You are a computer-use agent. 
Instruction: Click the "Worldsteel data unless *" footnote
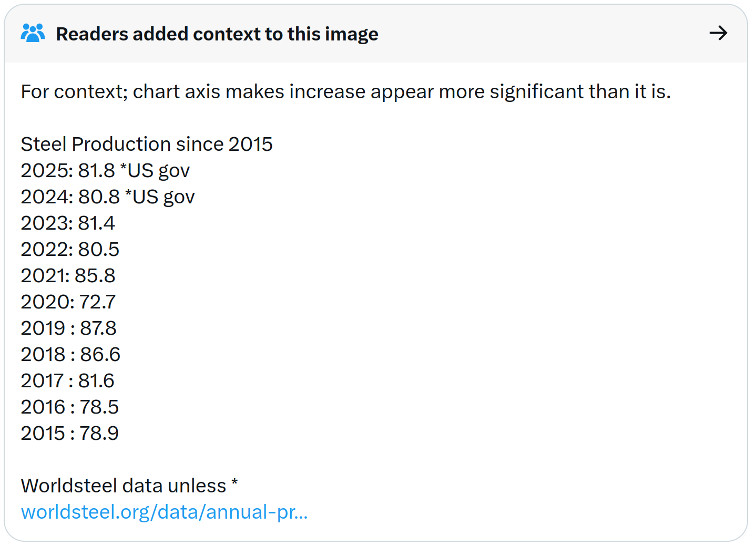(x=129, y=486)
